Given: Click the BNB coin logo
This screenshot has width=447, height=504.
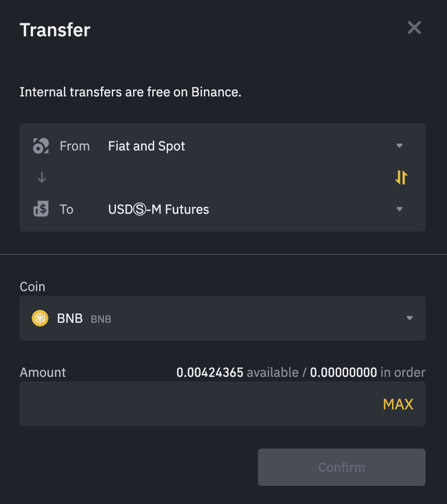Looking at the screenshot, I should [40, 318].
